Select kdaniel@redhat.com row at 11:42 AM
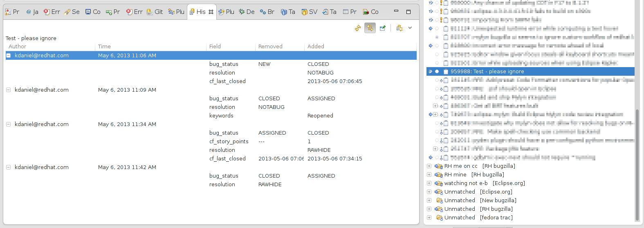 click(211, 167)
